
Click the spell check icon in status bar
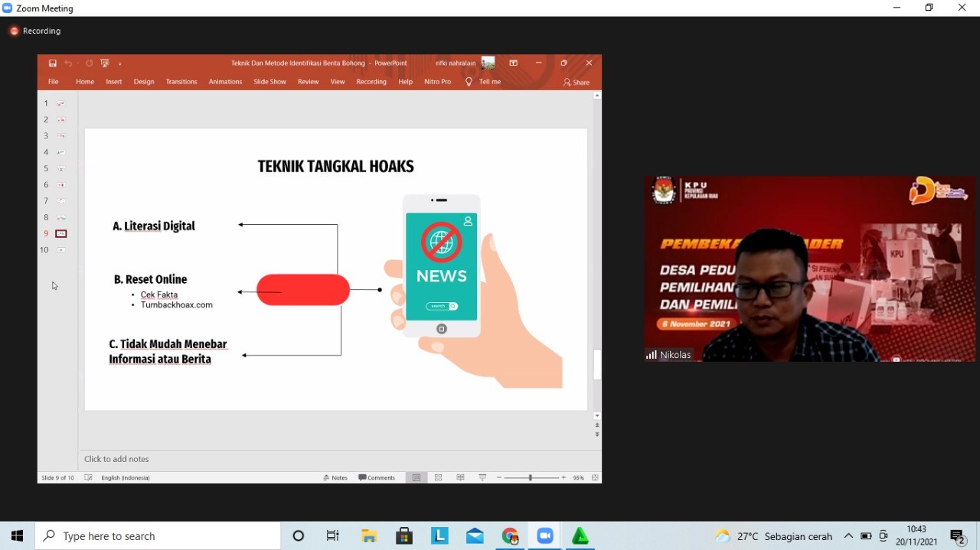[x=89, y=477]
